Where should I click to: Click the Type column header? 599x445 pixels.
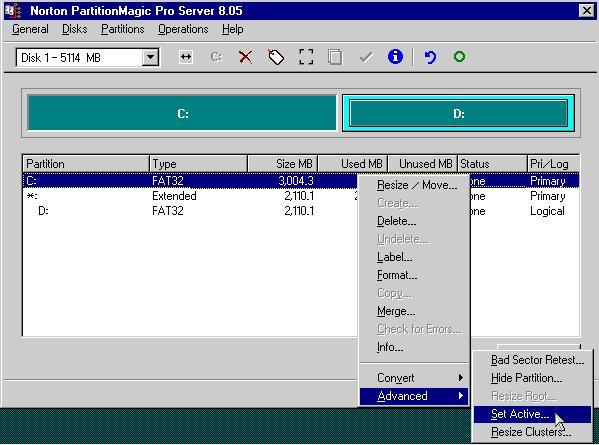(x=198, y=164)
